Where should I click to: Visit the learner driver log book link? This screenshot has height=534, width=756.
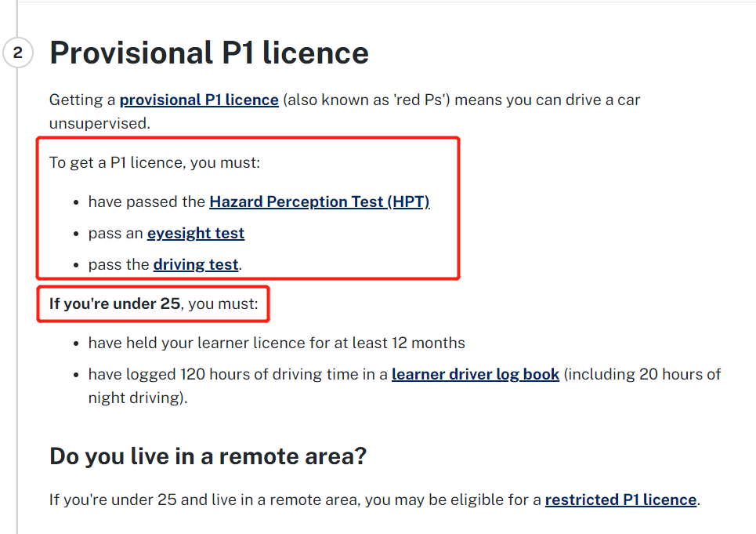click(x=476, y=374)
